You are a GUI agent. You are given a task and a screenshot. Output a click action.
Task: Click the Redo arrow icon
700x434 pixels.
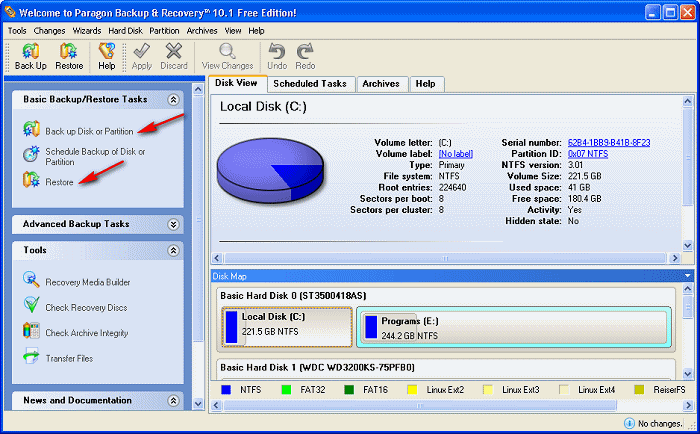point(305,51)
